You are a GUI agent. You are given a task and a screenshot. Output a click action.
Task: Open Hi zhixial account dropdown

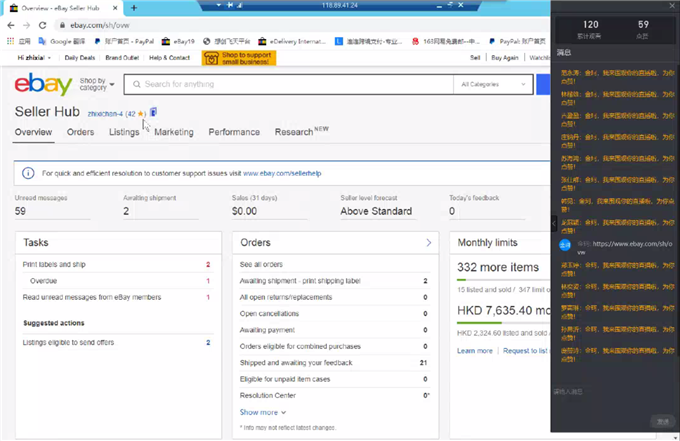coord(34,58)
